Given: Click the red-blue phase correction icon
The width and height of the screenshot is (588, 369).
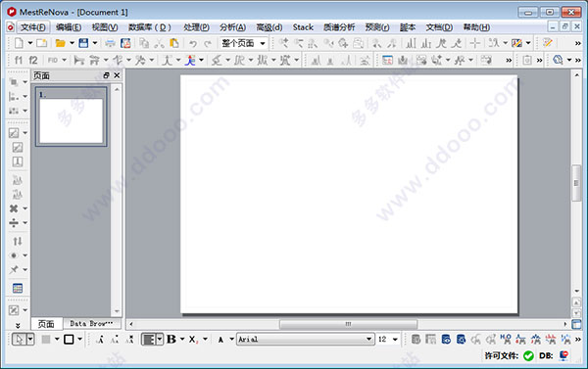Looking at the screenshot, I should point(190,60).
